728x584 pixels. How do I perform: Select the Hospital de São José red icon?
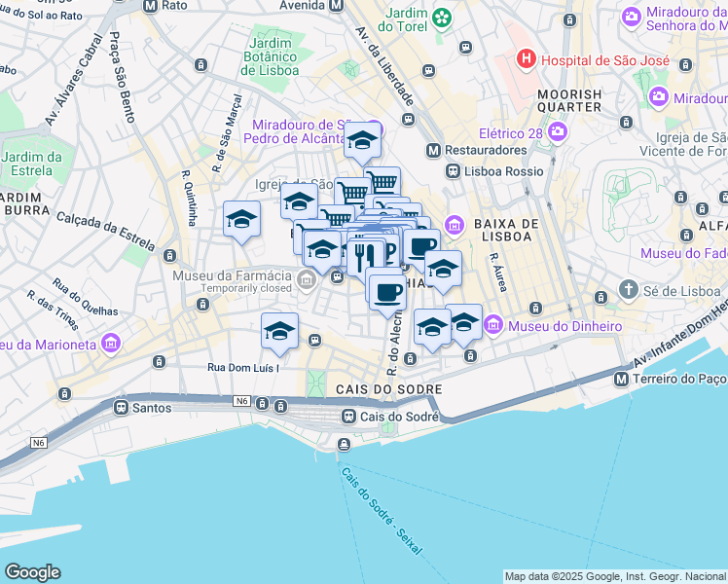pos(526,60)
